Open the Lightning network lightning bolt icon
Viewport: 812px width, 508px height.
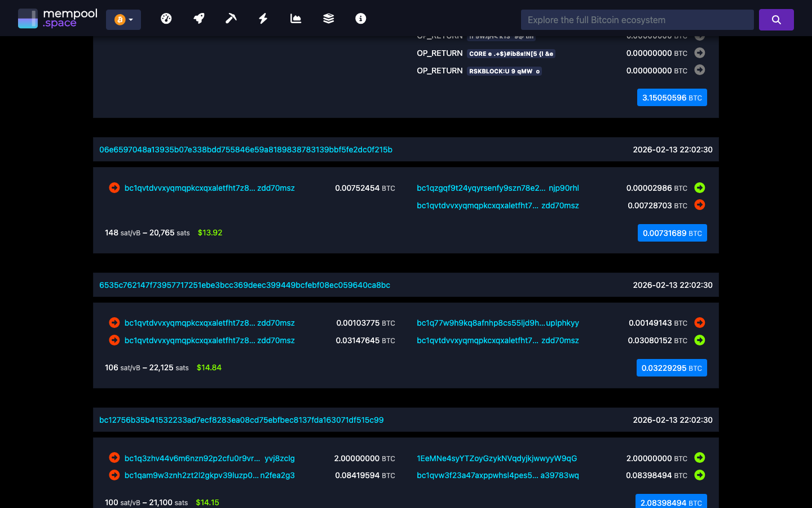(x=263, y=18)
